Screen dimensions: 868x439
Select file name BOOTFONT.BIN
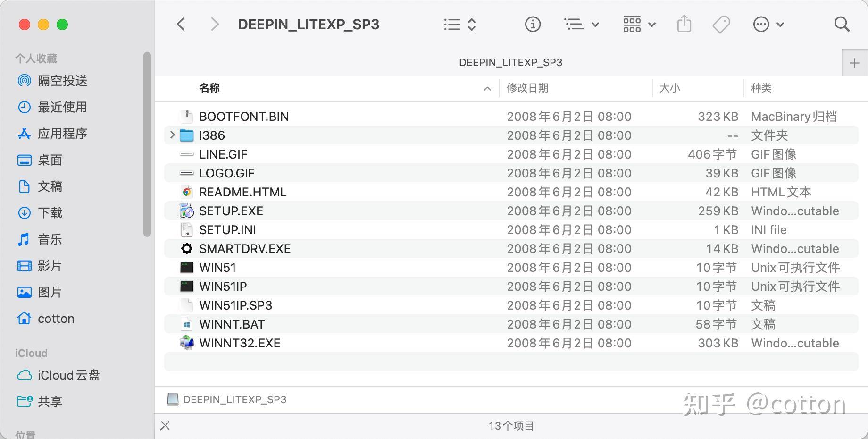(x=244, y=117)
